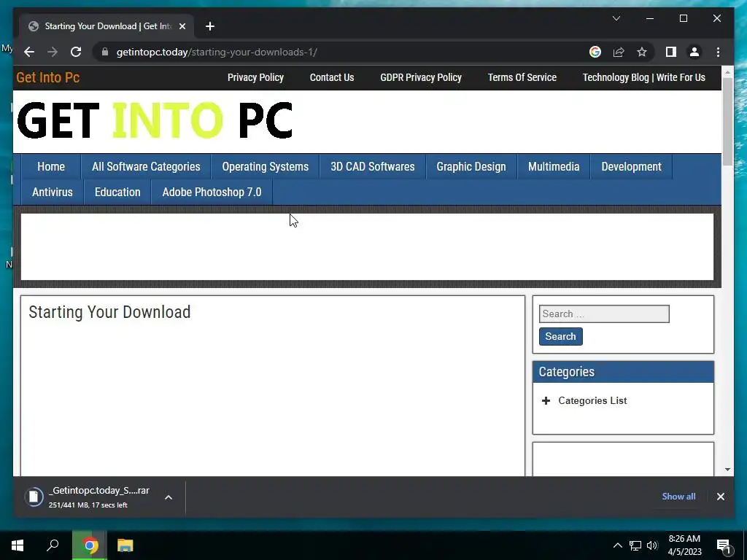Click the Contact Us link

click(x=332, y=77)
